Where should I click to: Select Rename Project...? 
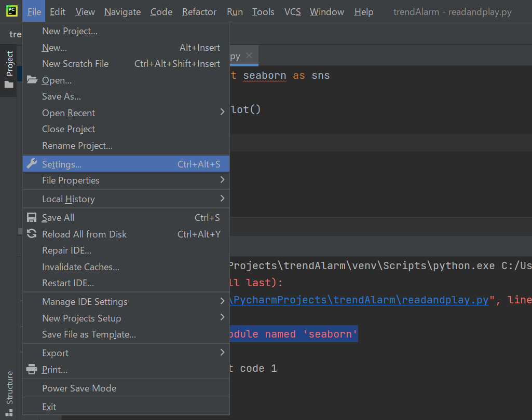coord(126,145)
